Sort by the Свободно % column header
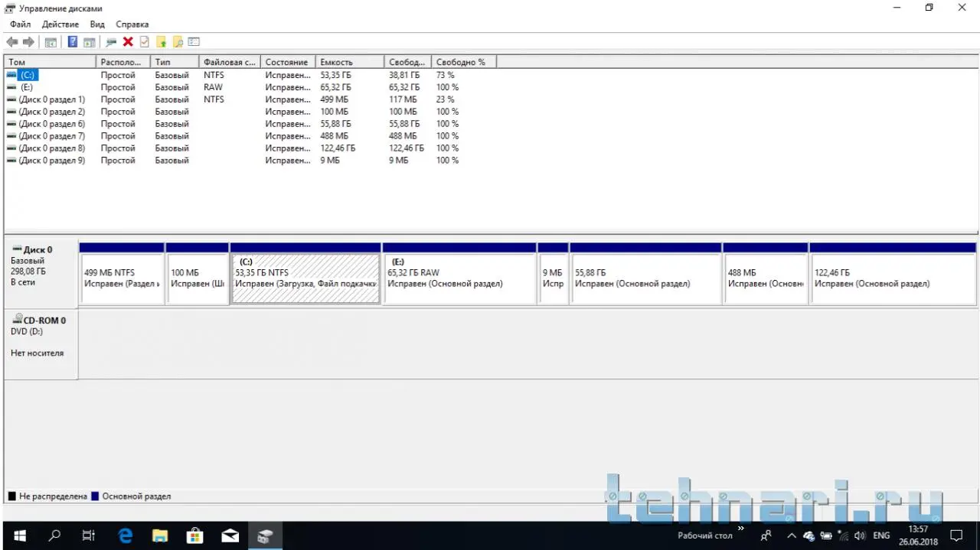980x550 pixels. click(464, 62)
